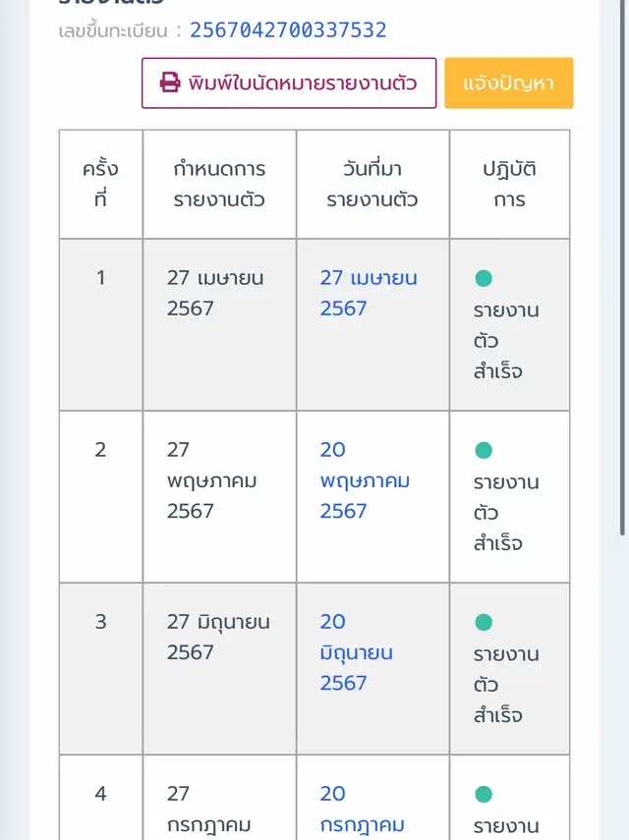
Task: Select scheduled date 27 เมษายน 2567 cell
Action: [219, 324]
